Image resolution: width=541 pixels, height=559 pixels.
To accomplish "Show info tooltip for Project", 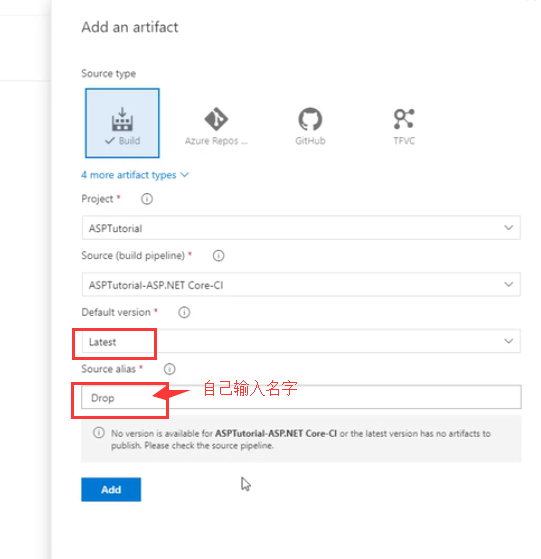I will tap(147, 199).
